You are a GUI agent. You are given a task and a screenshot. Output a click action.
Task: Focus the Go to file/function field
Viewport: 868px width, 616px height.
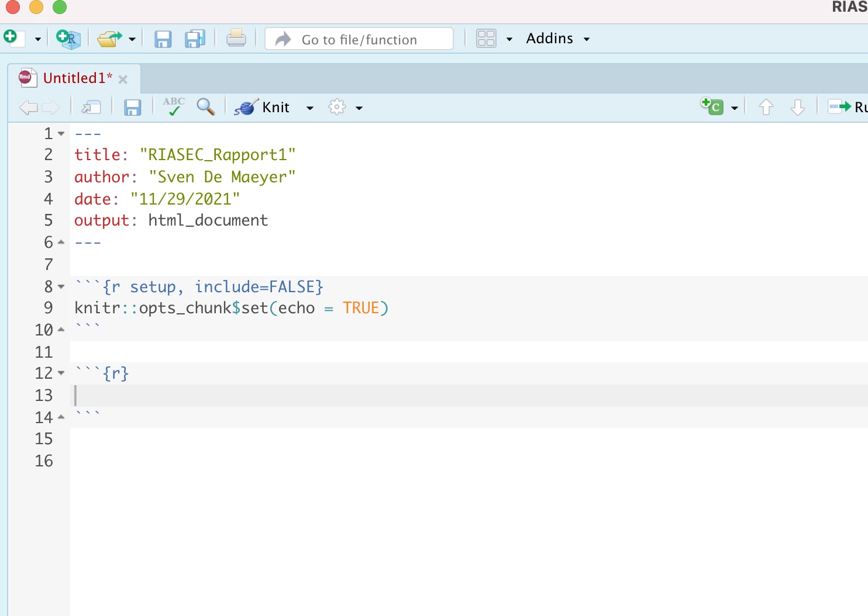(359, 39)
